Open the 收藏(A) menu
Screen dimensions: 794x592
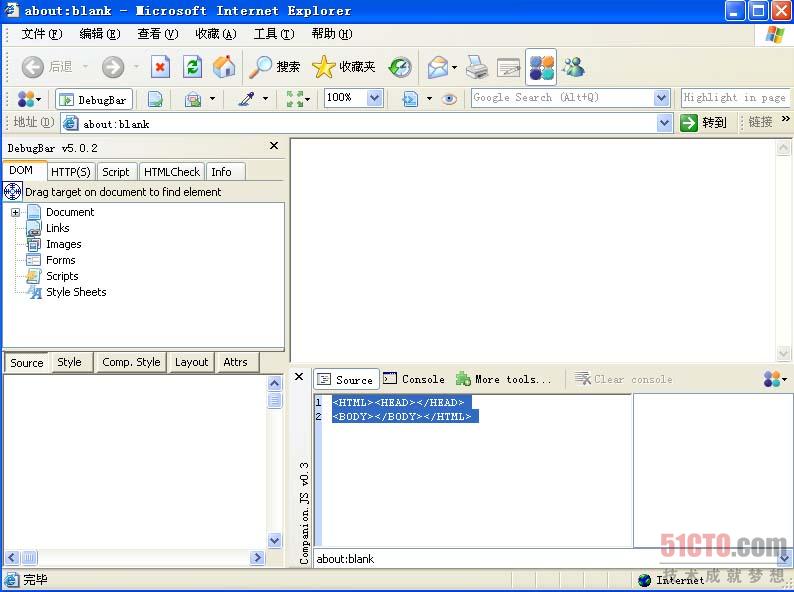pyautogui.click(x=216, y=34)
